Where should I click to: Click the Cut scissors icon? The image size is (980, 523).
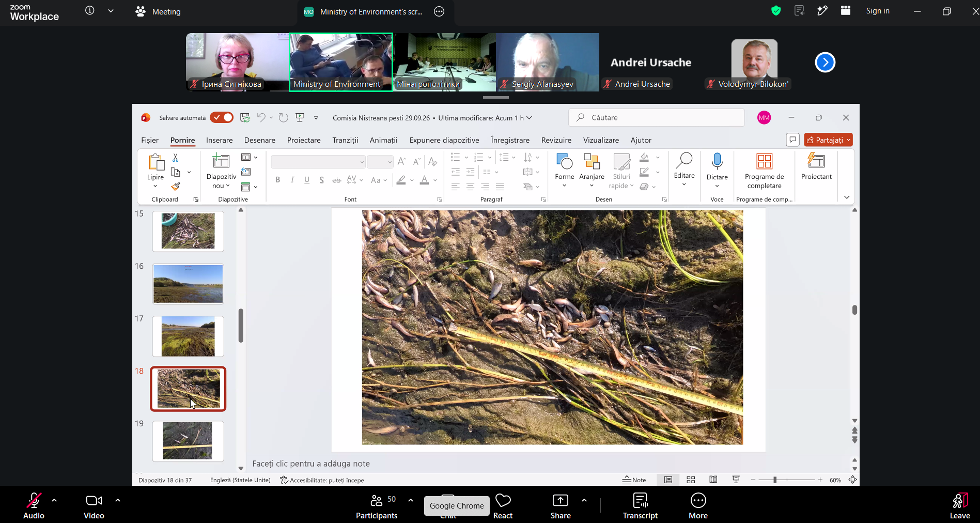click(x=176, y=158)
